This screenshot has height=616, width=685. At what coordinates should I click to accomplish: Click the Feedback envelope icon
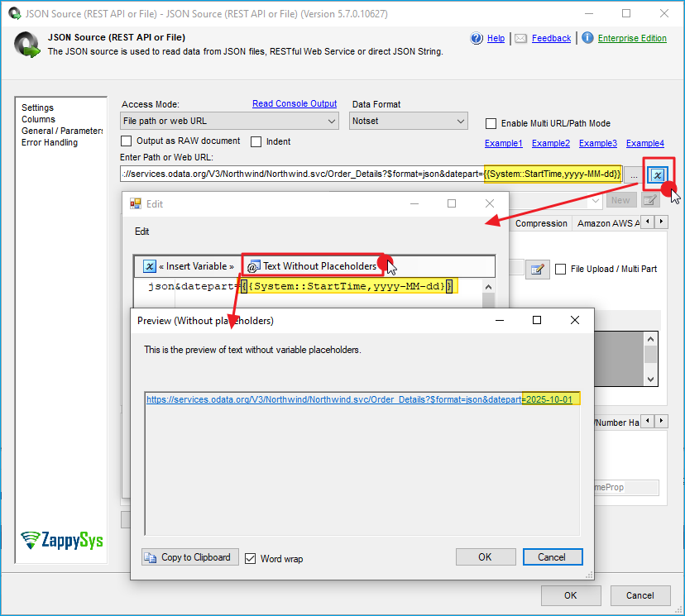click(x=520, y=38)
